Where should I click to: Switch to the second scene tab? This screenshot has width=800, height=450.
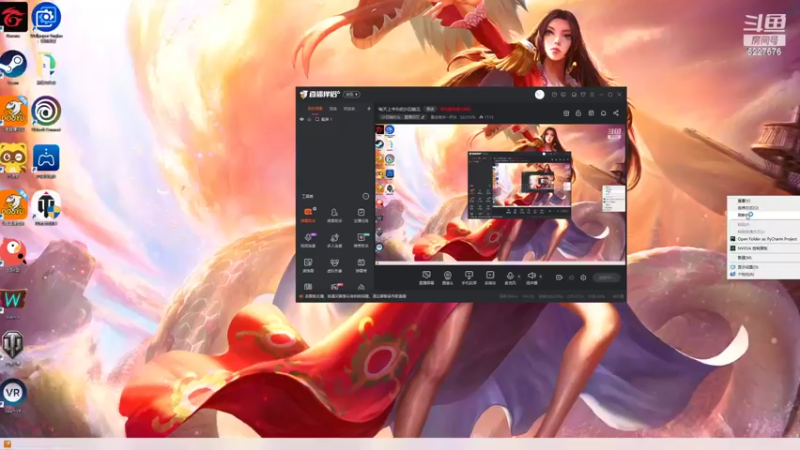click(x=333, y=109)
